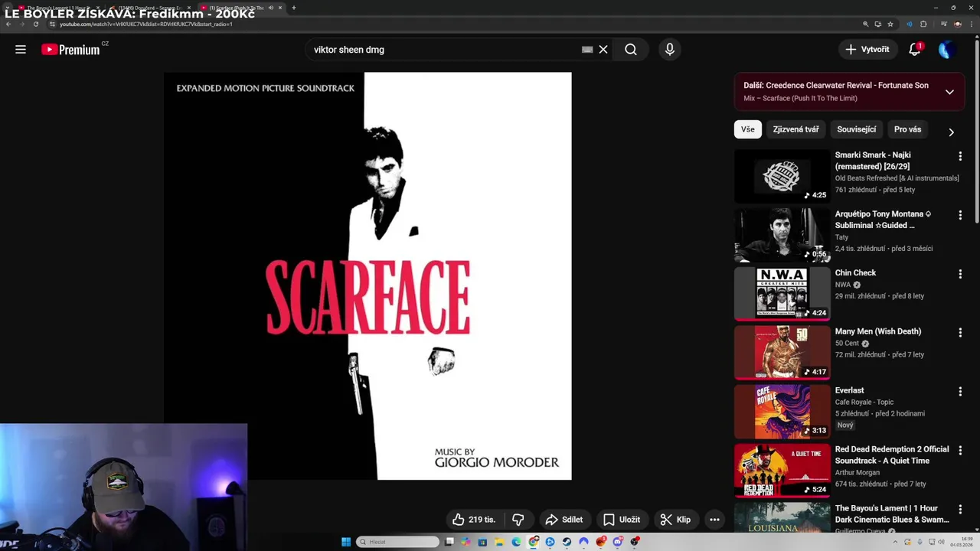
Task: Run search with the magnifier button
Action: (x=630, y=49)
